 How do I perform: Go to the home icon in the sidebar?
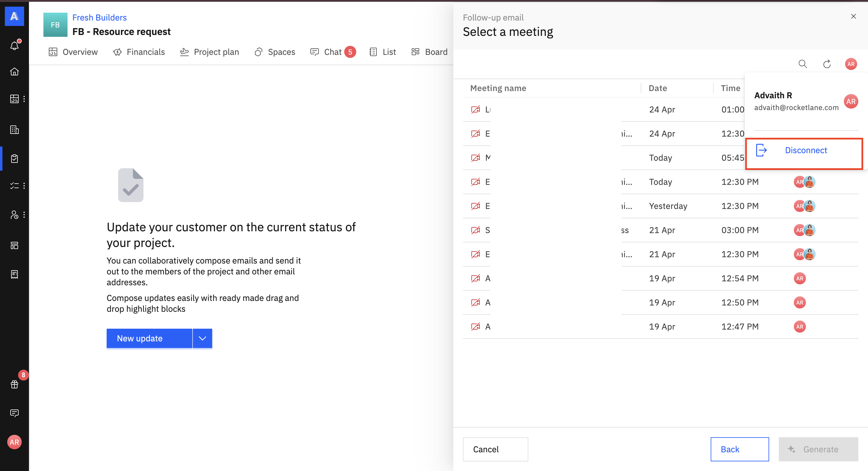(x=14, y=71)
